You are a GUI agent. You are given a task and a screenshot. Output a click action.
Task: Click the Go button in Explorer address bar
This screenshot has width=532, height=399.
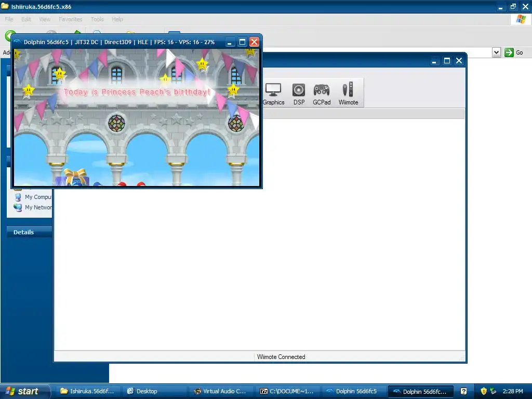pyautogui.click(x=514, y=52)
